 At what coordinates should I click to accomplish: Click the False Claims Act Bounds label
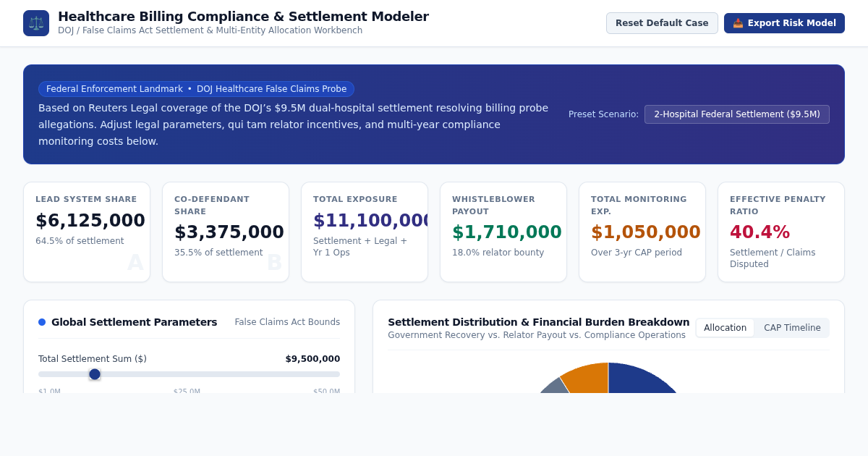[x=287, y=322]
